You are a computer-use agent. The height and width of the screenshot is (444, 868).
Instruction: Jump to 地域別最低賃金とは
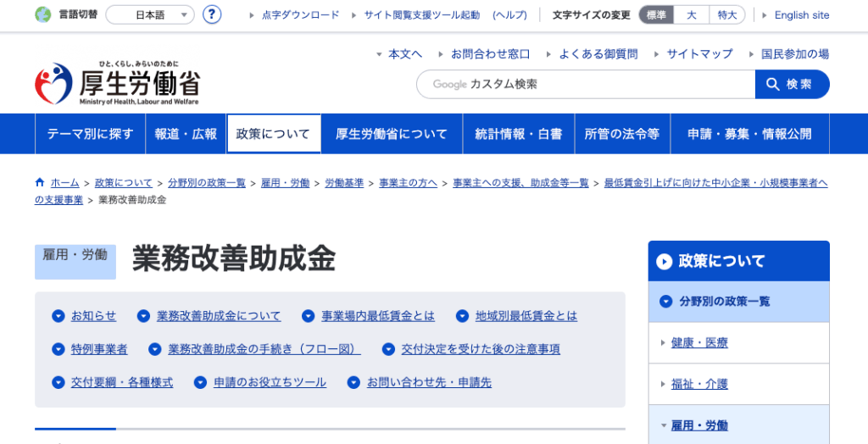pos(526,316)
